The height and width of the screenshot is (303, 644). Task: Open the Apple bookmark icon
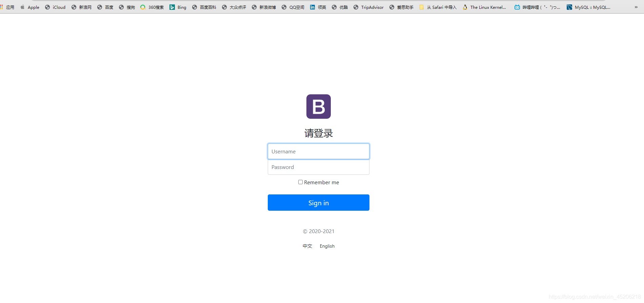(x=22, y=7)
